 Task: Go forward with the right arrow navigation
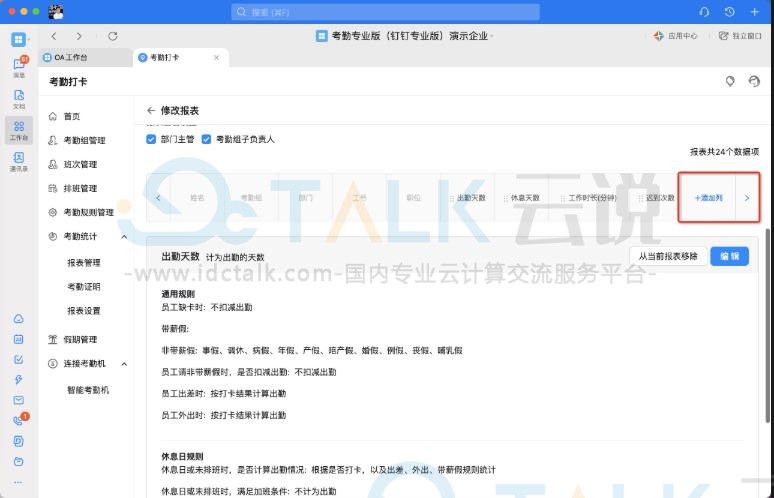coord(79,36)
